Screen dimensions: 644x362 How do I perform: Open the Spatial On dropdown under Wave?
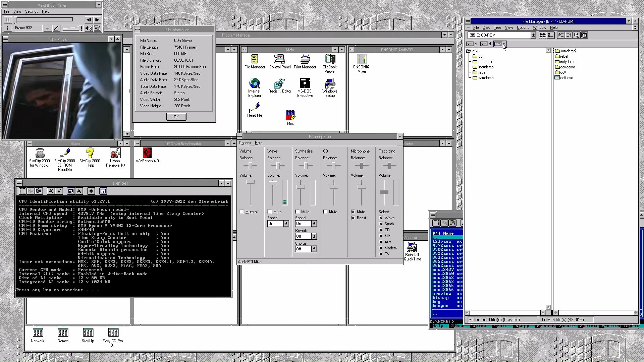[286, 224]
